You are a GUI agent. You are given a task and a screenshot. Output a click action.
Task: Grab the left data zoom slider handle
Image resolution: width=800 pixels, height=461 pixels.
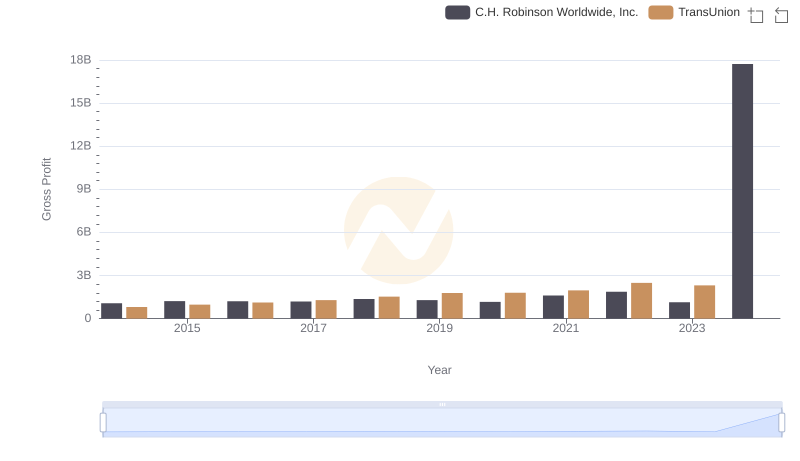coord(103,423)
